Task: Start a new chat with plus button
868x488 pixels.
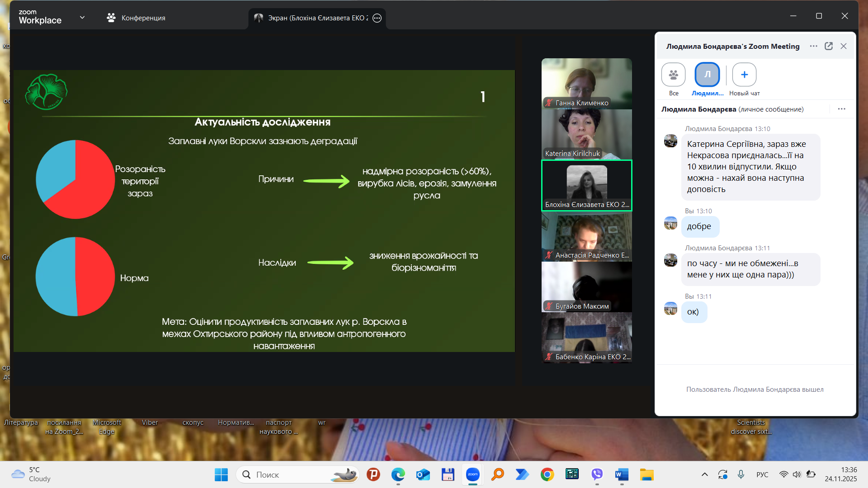Action: coord(744,75)
